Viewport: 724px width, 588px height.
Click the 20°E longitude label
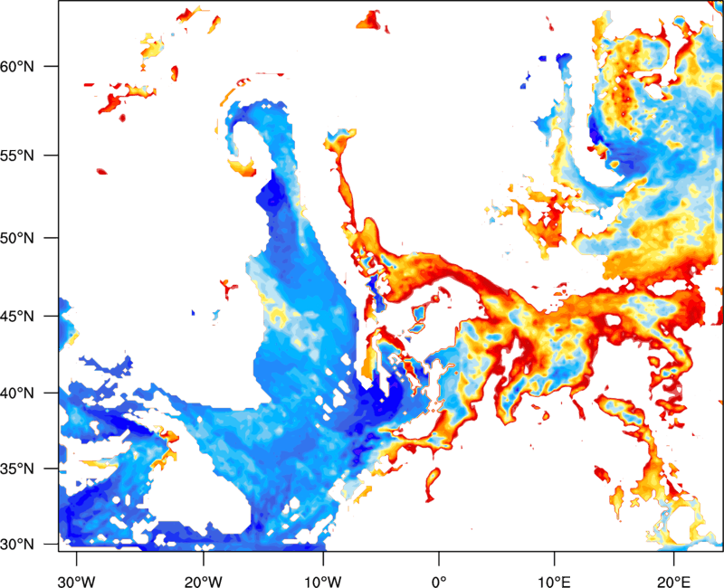tap(674, 582)
